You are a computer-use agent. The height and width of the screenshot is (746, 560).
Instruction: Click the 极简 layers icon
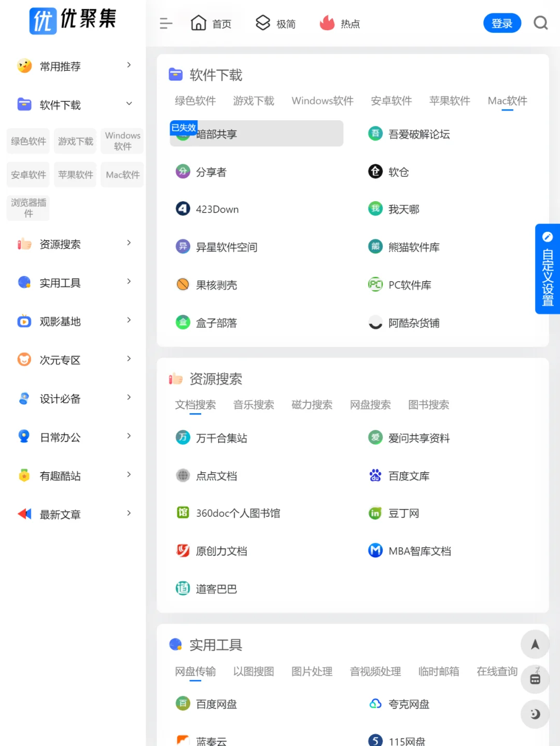(x=263, y=23)
